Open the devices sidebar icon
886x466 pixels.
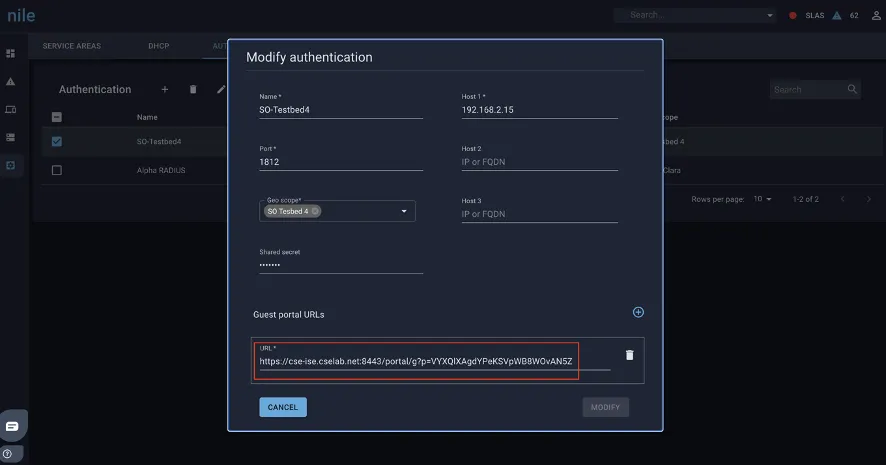[10, 110]
